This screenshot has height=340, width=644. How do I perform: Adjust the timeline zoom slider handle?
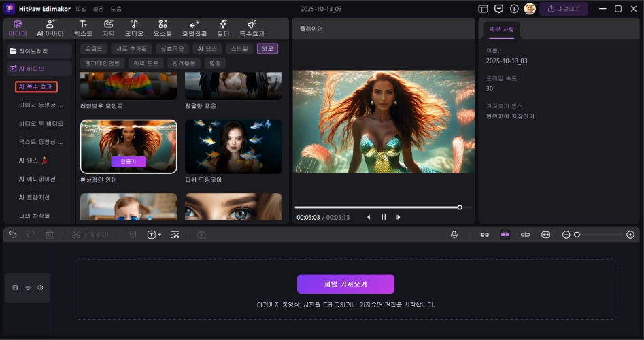click(x=577, y=235)
